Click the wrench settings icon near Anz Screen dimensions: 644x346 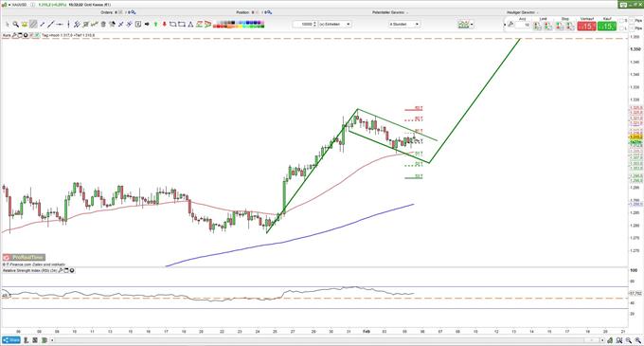(x=510, y=25)
